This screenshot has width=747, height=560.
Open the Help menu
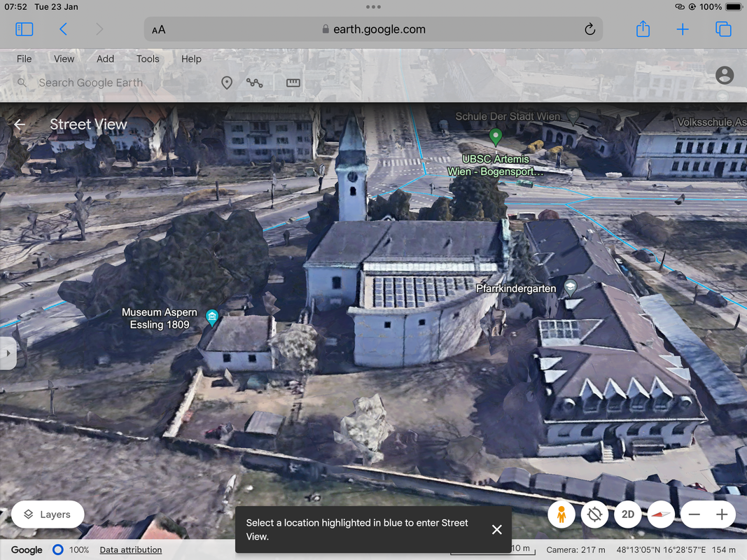click(x=191, y=59)
